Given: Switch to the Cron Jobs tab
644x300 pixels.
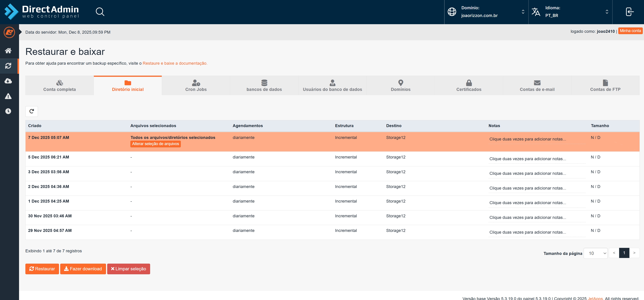Looking at the screenshot, I should tap(196, 86).
